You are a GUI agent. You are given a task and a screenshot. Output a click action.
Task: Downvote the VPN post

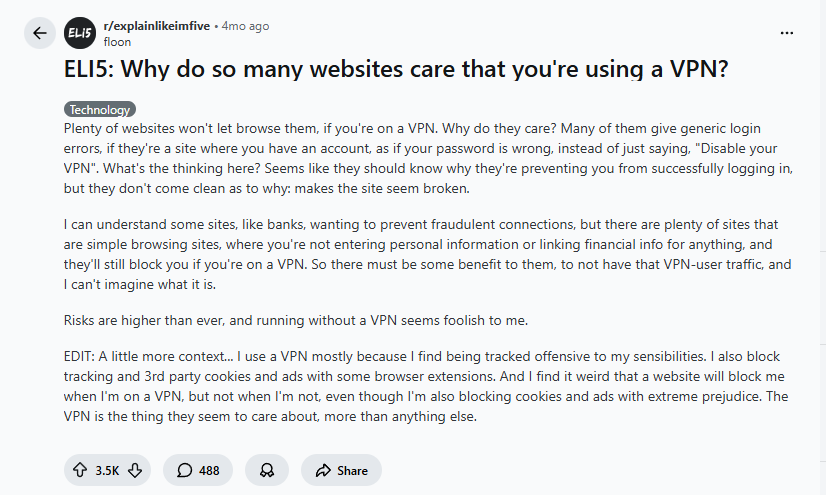pos(135,470)
